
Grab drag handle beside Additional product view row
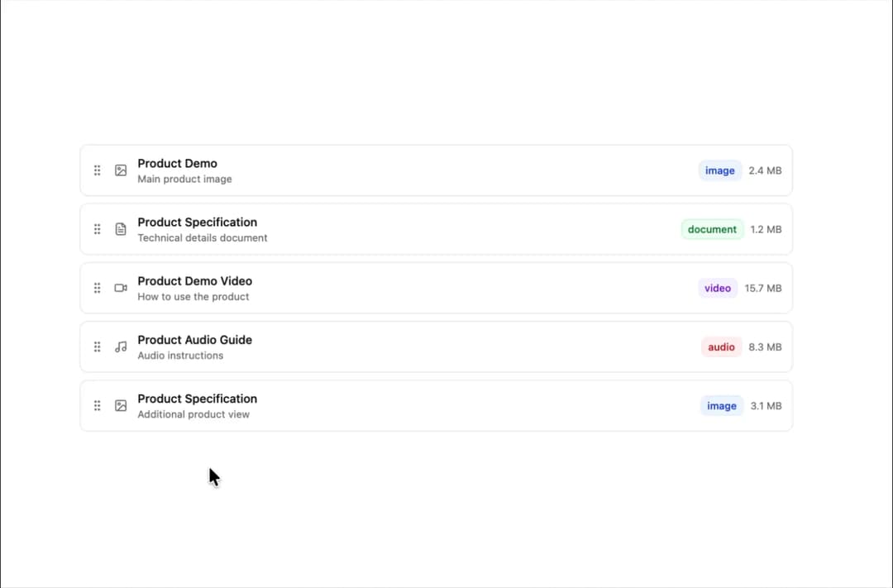(98, 406)
